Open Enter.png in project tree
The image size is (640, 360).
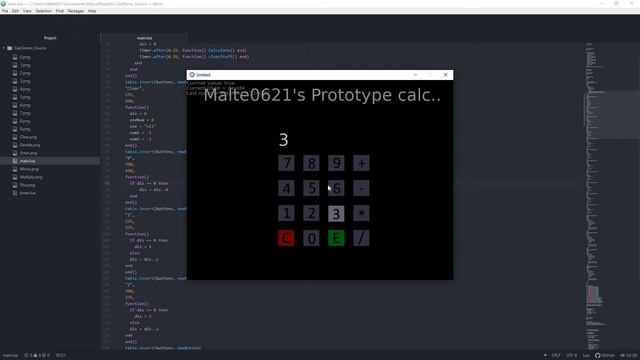coord(28,153)
